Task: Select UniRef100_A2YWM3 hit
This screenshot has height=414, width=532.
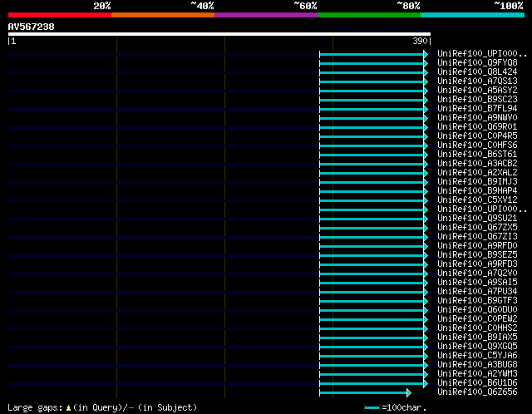Action: (477, 374)
